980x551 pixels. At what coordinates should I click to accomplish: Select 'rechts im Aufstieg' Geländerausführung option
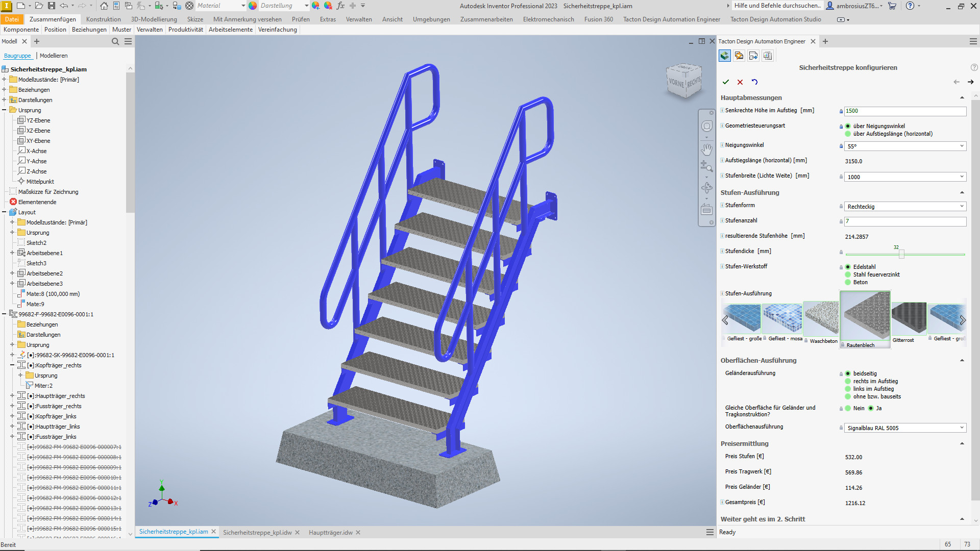click(848, 381)
